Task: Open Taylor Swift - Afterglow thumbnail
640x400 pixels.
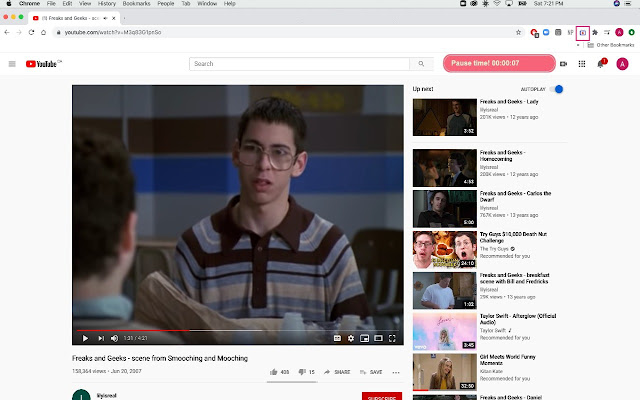Action: click(x=444, y=331)
